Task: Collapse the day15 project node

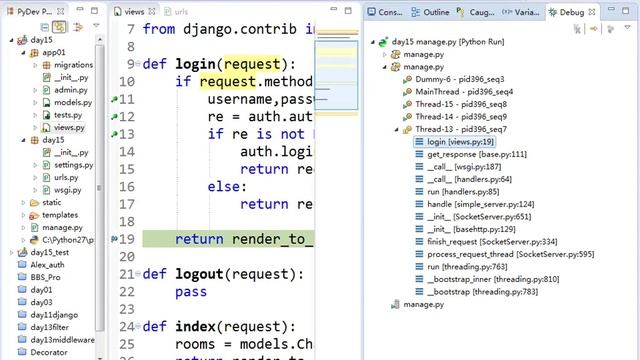Action: click(x=11, y=40)
